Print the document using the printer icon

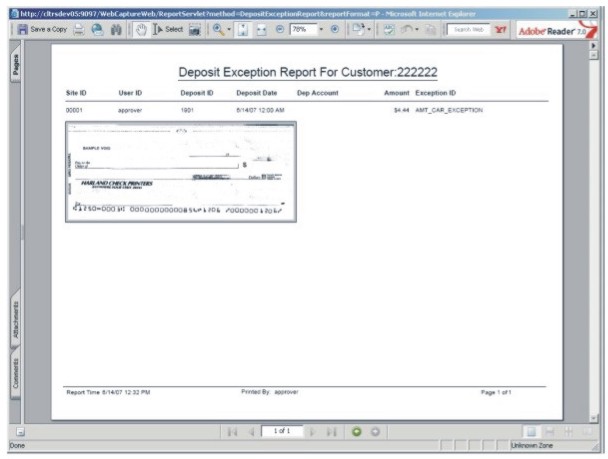click(x=77, y=32)
